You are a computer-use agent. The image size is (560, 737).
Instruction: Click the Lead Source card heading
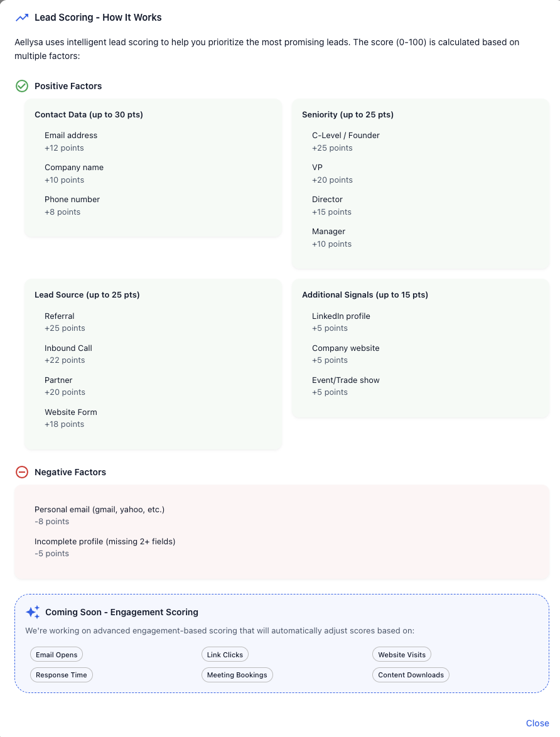pyautogui.click(x=87, y=295)
